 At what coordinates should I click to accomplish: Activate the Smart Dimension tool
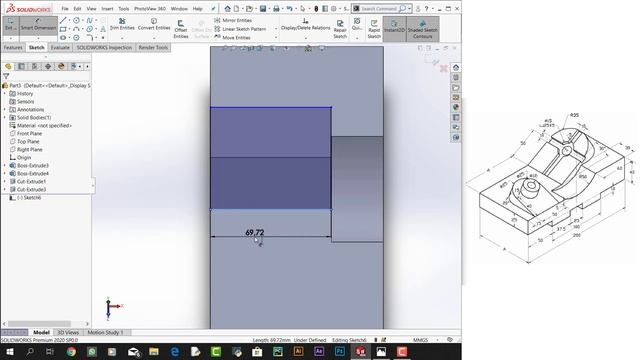pyautogui.click(x=38, y=25)
